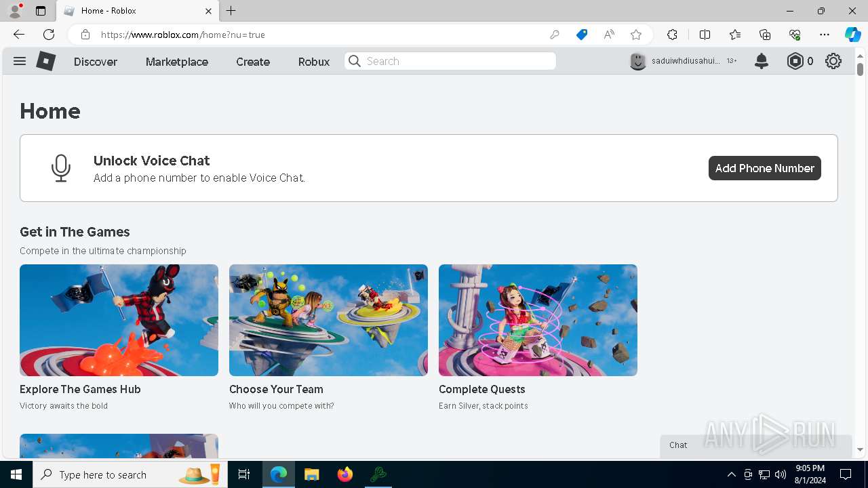Open the volume control in tray
This screenshot has height=488, width=868.
click(x=781, y=474)
